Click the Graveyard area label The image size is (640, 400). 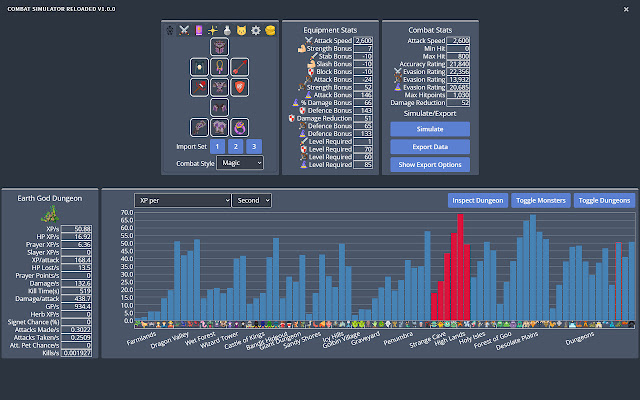365,339
